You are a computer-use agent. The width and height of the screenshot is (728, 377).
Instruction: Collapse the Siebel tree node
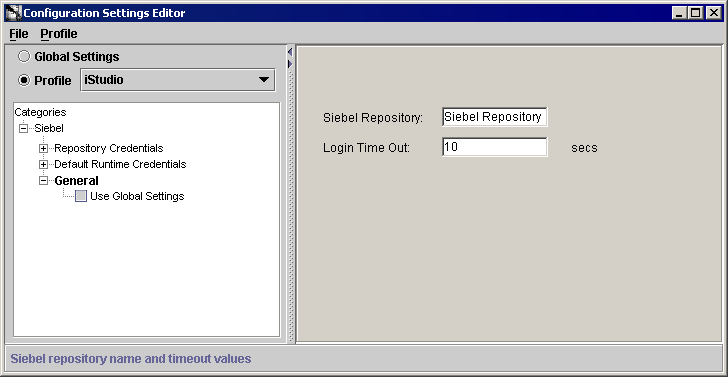point(23,129)
